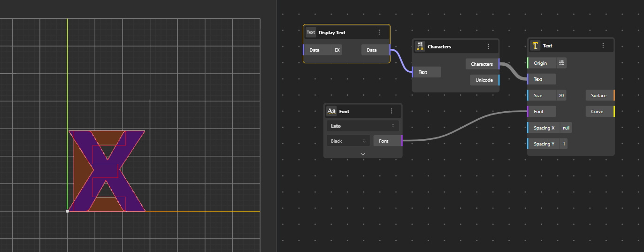This screenshot has width=644, height=252.
Task: Click the Text node T icon
Action: (535, 46)
